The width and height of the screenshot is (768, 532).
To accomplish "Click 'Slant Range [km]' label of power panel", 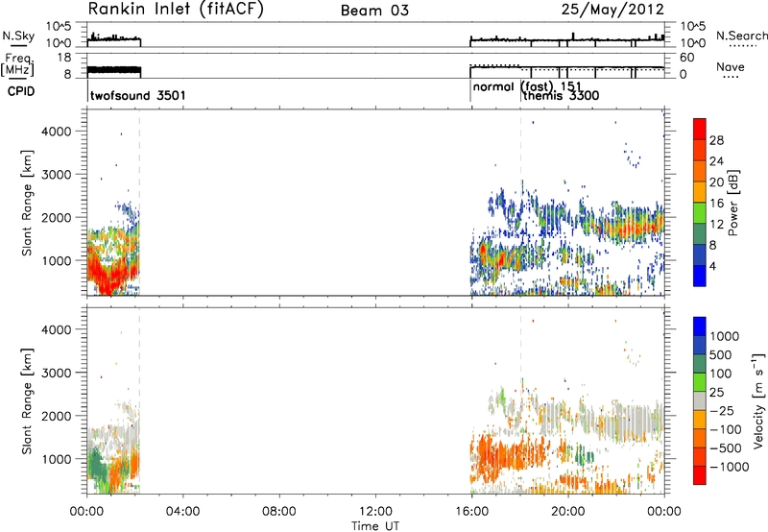I will click(27, 203).
